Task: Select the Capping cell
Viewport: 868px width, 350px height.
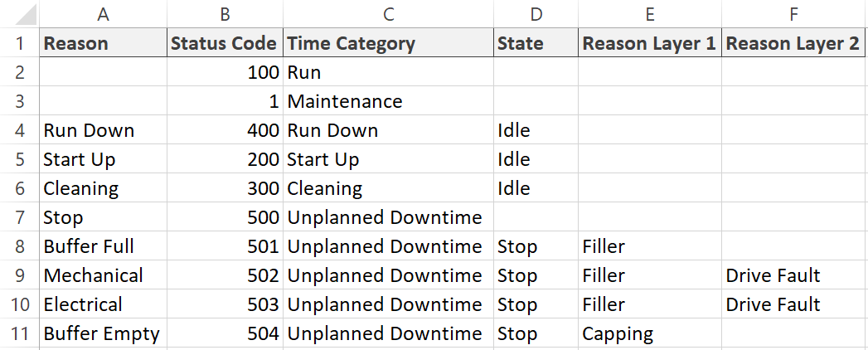Action: tap(650, 333)
